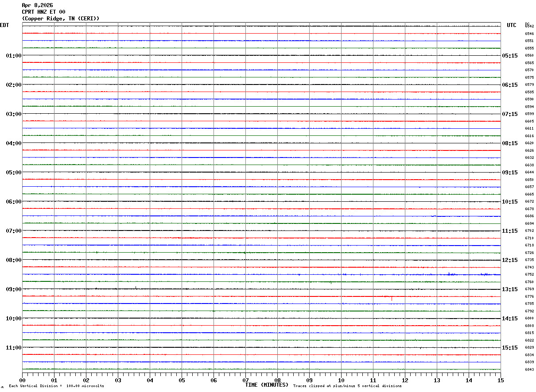Click the DC offset value '6560'
The height and width of the screenshot is (392, 536).
[529, 56]
